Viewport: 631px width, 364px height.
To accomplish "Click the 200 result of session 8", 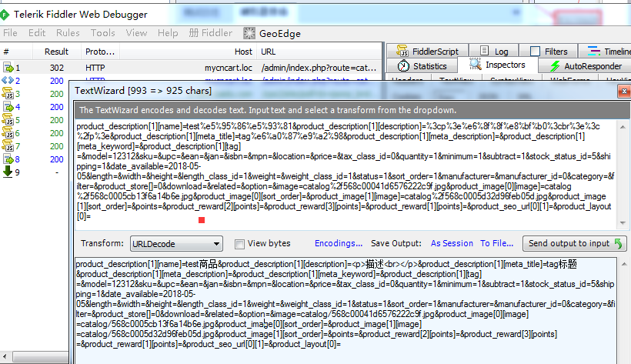I will (57, 159).
